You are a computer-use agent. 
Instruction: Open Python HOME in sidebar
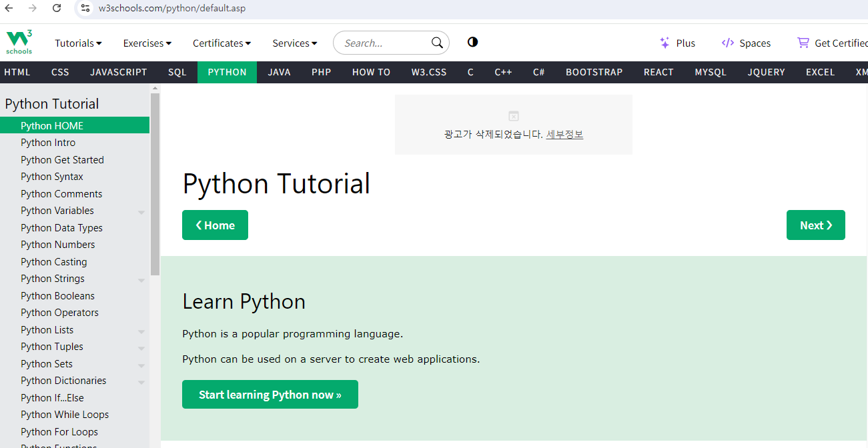[75, 125]
